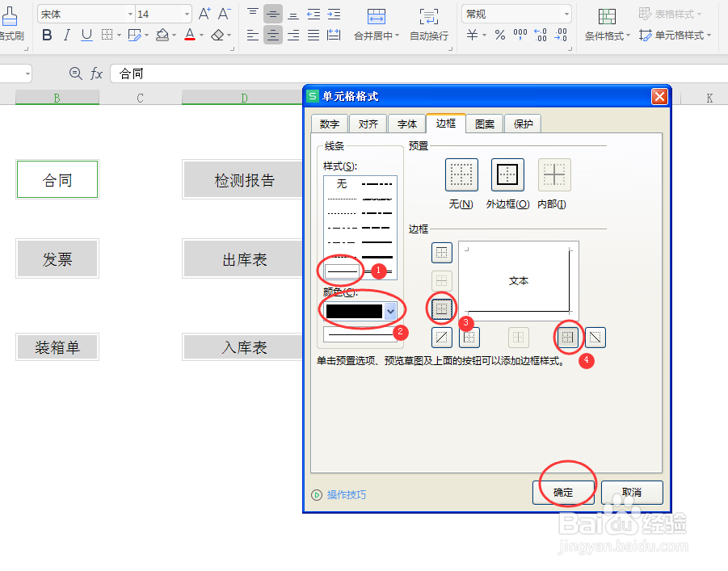Click the 确定 button
The image size is (728, 571).
(x=563, y=492)
